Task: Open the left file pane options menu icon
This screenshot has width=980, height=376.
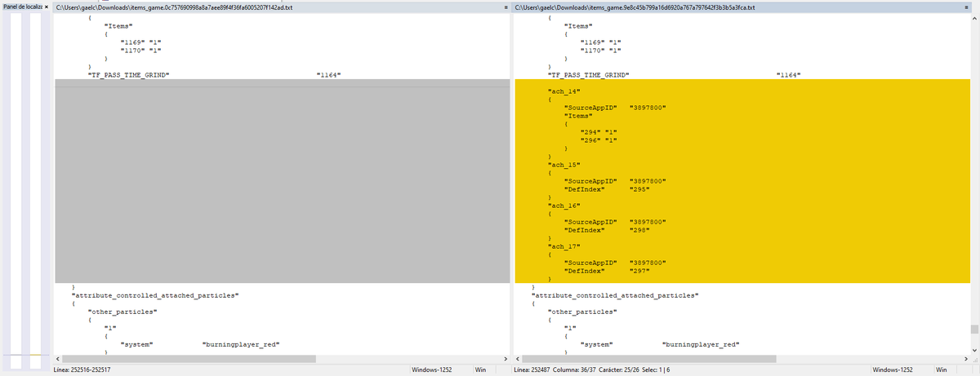Action: (506, 7)
